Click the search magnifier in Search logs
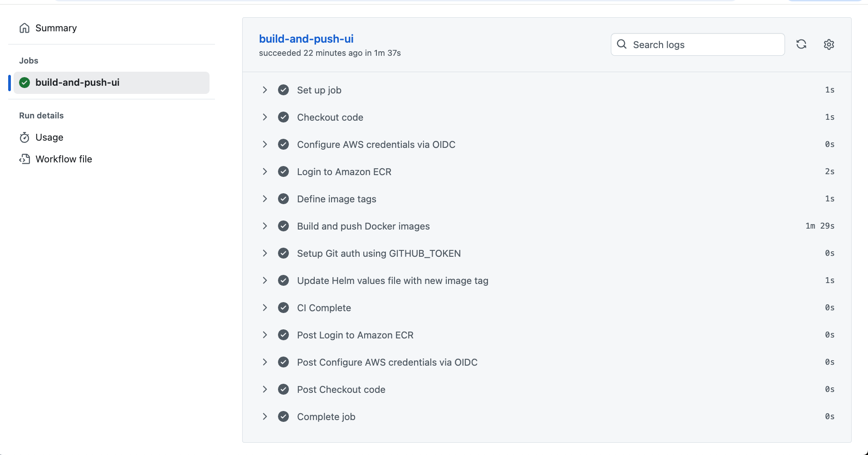868x455 pixels. click(x=622, y=44)
